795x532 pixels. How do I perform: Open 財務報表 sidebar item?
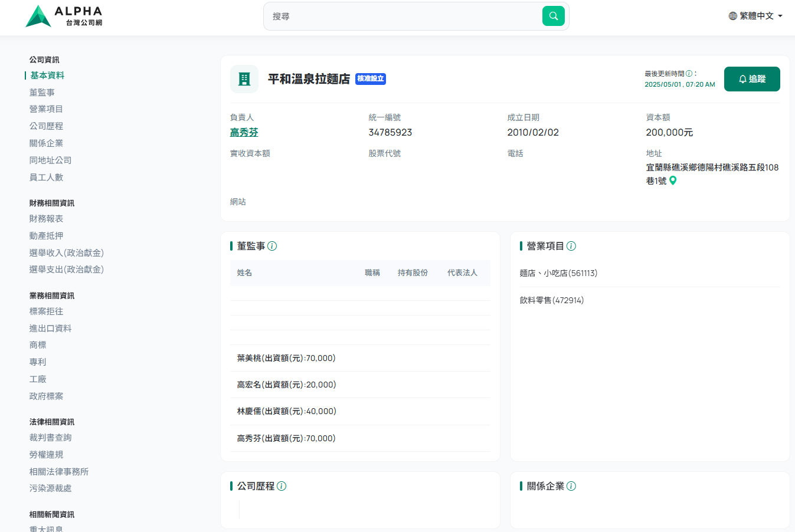point(46,219)
